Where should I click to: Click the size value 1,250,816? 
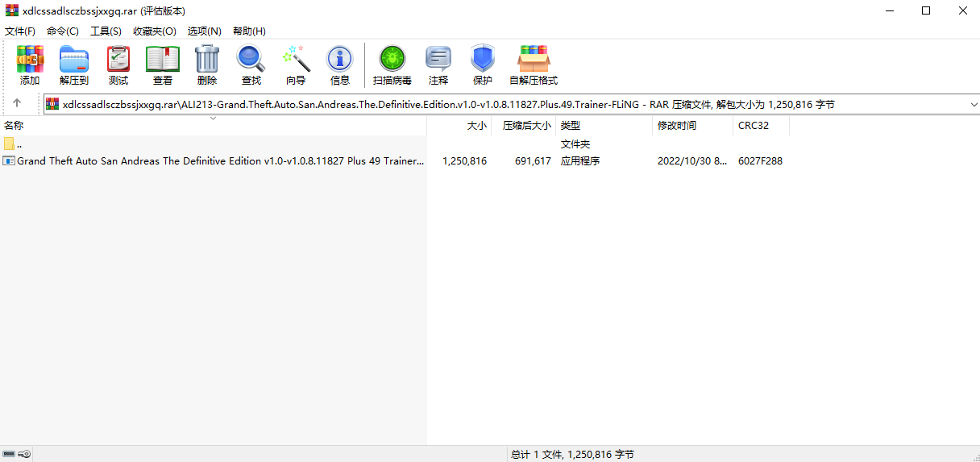[464, 160]
